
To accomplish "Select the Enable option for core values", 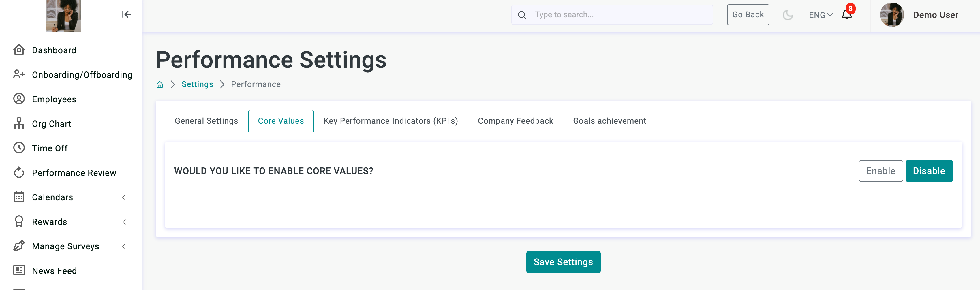I will coord(880,171).
